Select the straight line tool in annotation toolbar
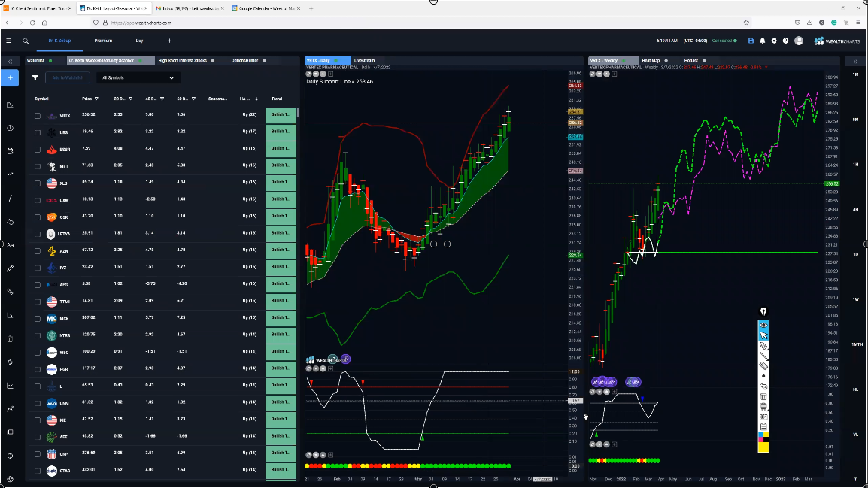 [x=763, y=356]
